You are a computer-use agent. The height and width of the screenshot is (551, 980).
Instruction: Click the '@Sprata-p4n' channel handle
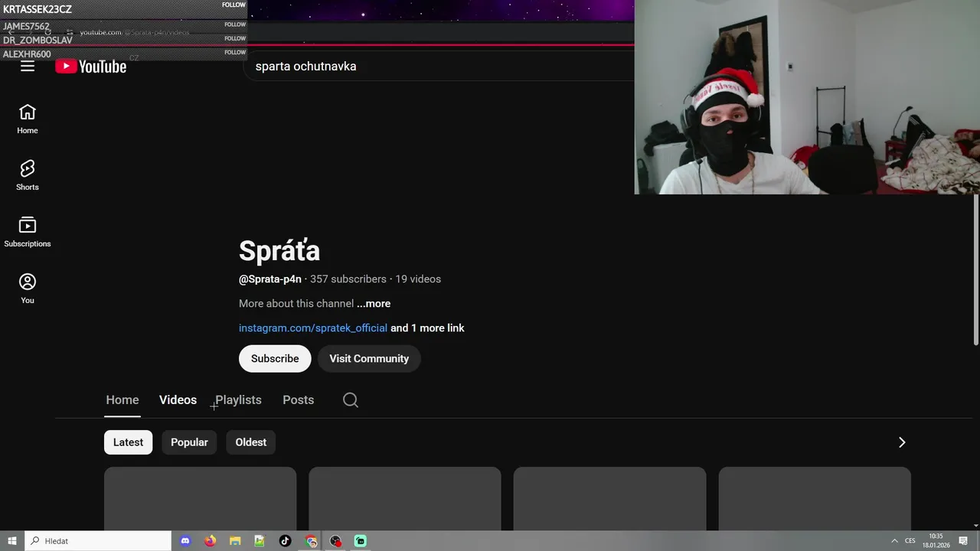point(270,279)
